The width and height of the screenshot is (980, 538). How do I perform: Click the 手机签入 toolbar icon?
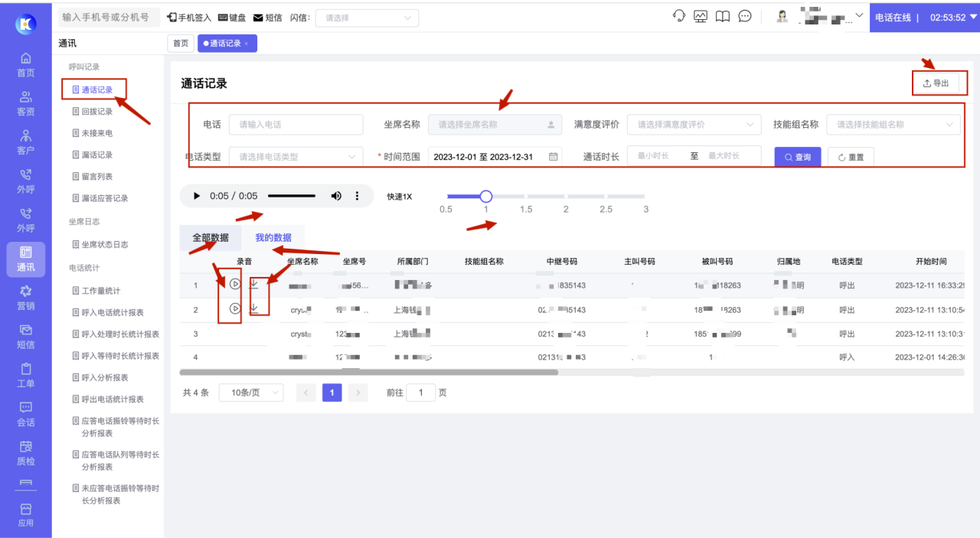[190, 18]
